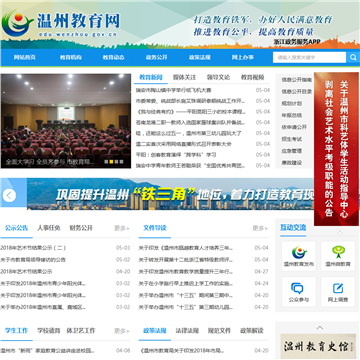This screenshot has width=360, height=360.
Task: Open 温州市"新雨"家庭教育公益讲座 item
Action: coord(47,351)
